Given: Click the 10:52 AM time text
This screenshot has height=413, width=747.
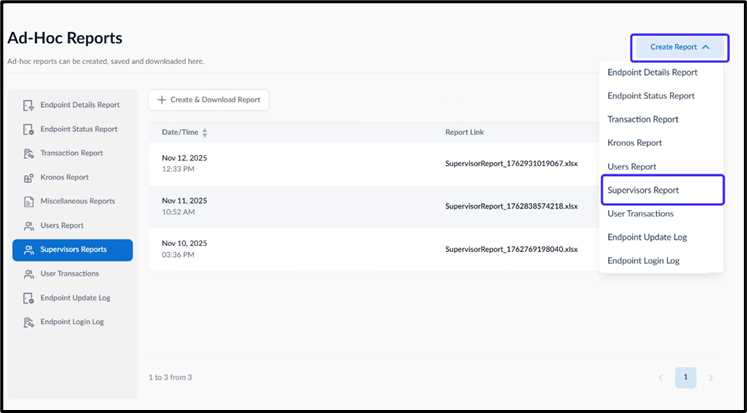Looking at the screenshot, I should [x=178, y=212].
